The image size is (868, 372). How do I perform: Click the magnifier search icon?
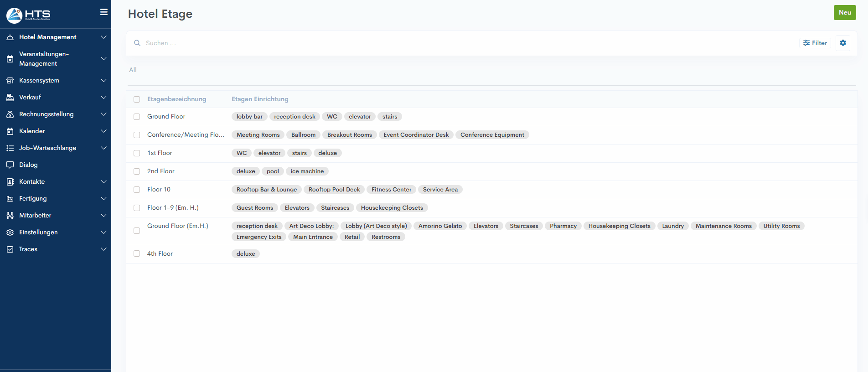click(x=137, y=43)
